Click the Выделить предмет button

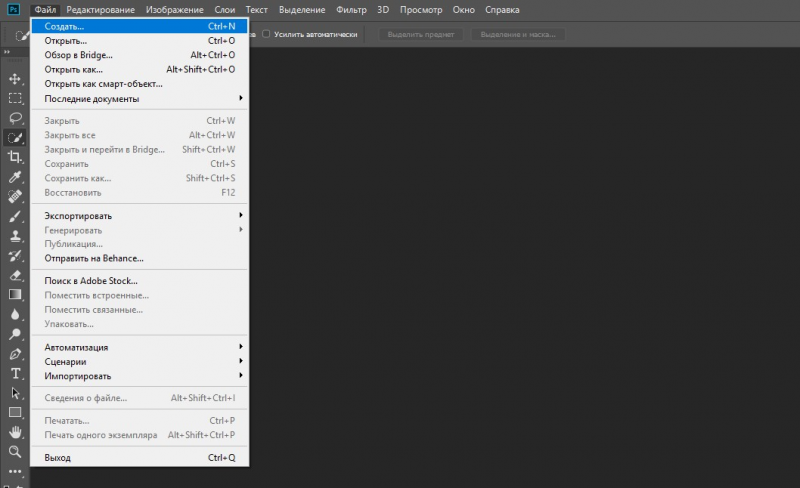coord(420,34)
